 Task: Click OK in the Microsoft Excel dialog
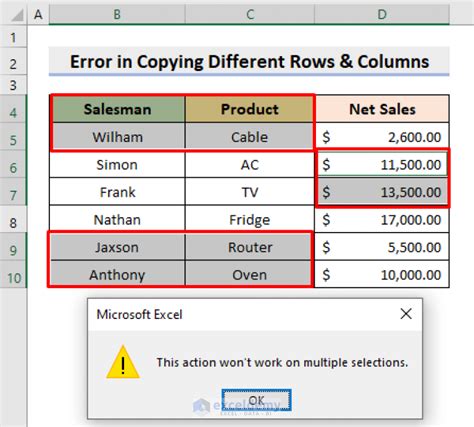256,400
